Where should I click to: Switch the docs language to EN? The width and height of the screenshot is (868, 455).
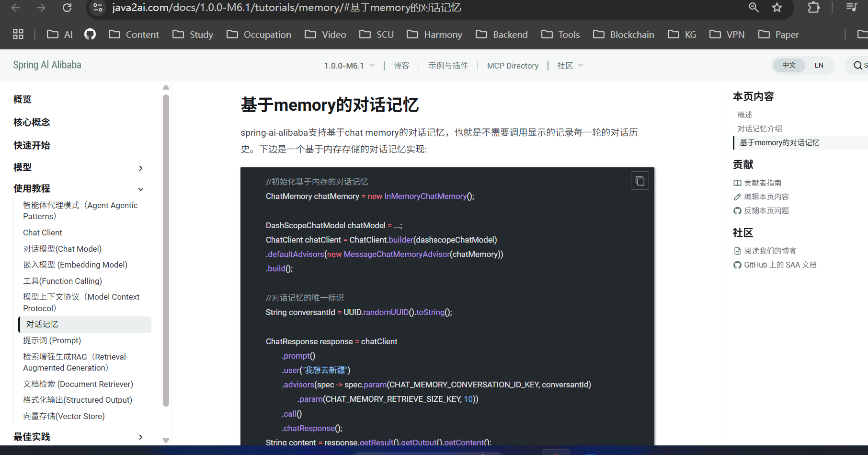pos(819,65)
